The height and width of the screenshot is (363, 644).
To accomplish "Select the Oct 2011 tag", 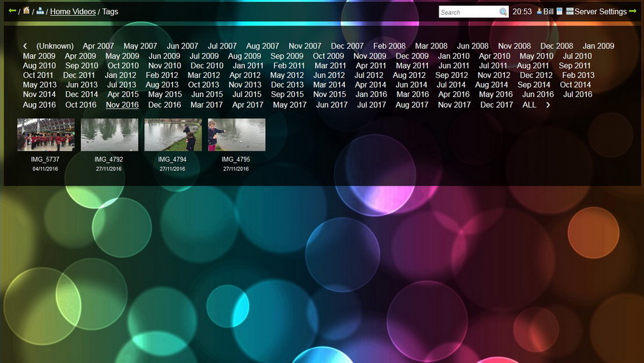I will [38, 75].
